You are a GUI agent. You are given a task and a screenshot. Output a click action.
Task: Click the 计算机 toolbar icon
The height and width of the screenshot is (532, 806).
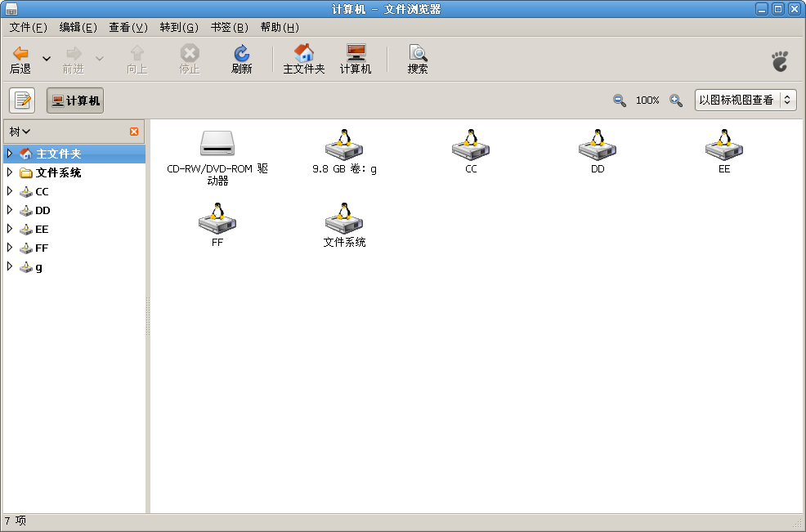click(356, 52)
